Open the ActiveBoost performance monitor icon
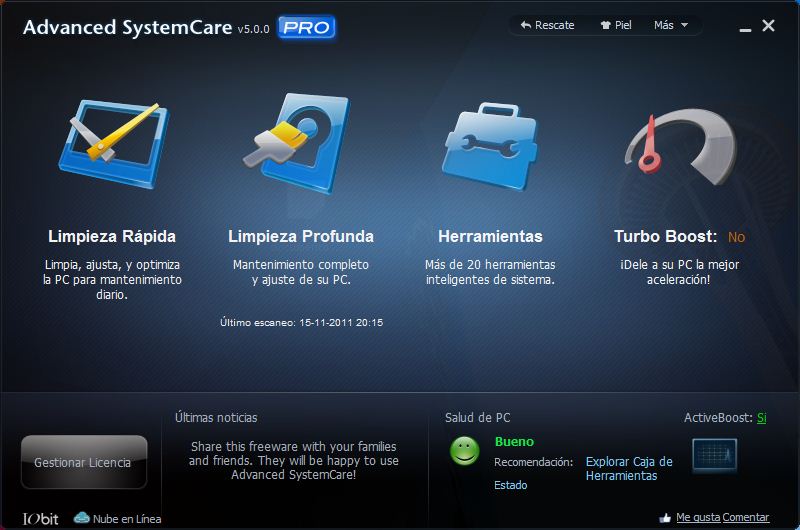 714,455
